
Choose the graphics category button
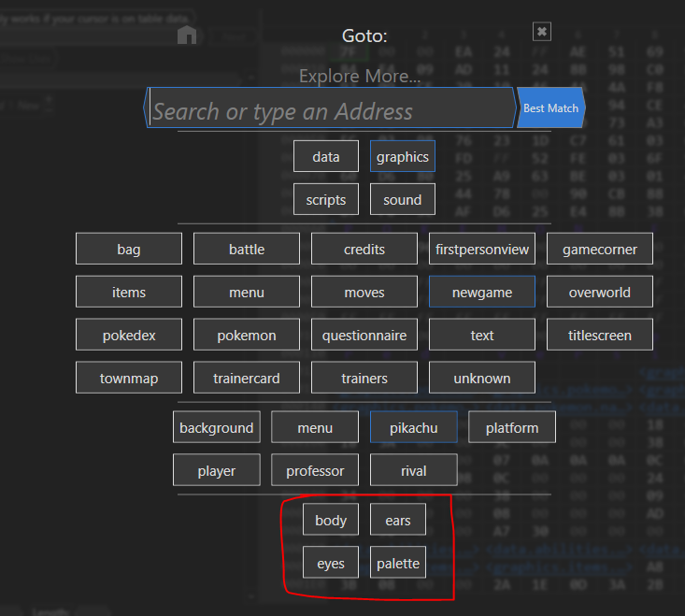(403, 156)
